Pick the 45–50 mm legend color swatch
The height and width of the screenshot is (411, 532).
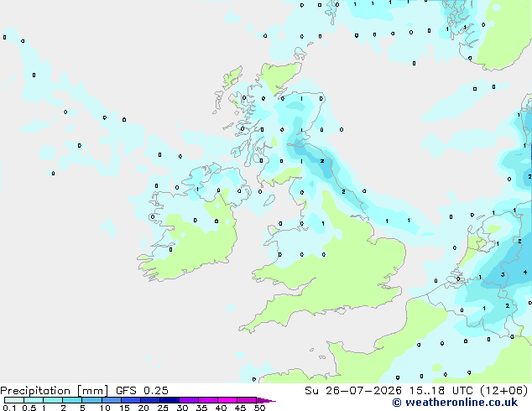pyautogui.click(x=247, y=400)
